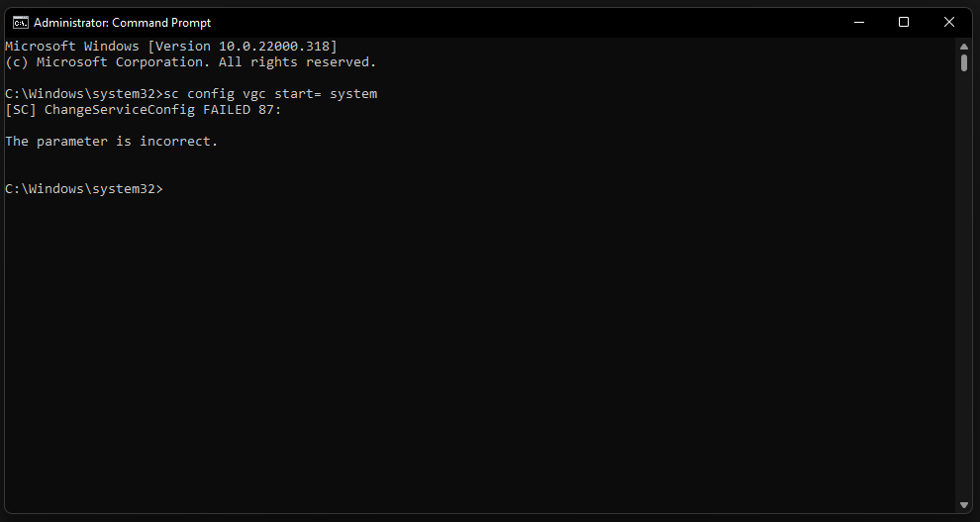980x522 pixels.
Task: Click the Microsoft Corporation copyright line
Action: tap(190, 62)
